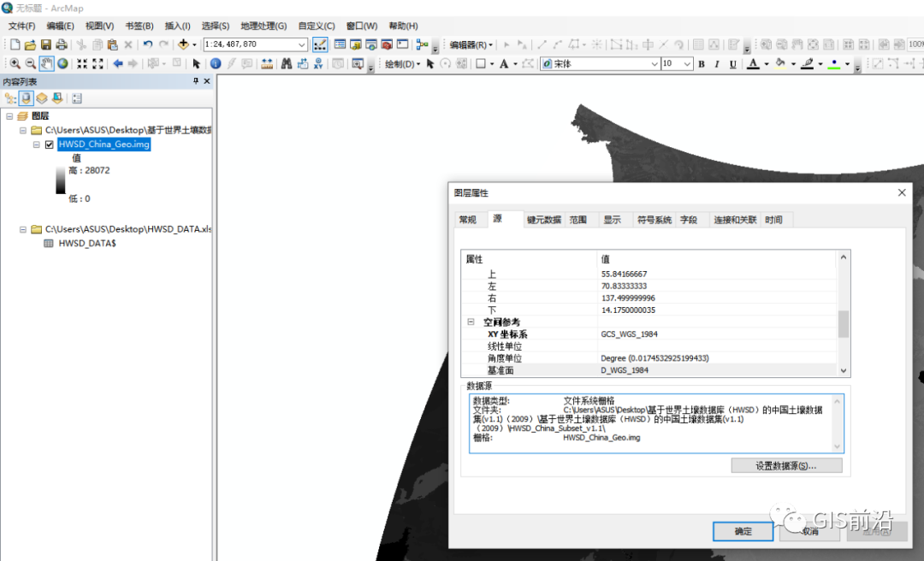924x561 pixels.
Task: Confirm with the 确定 button
Action: [x=743, y=531]
